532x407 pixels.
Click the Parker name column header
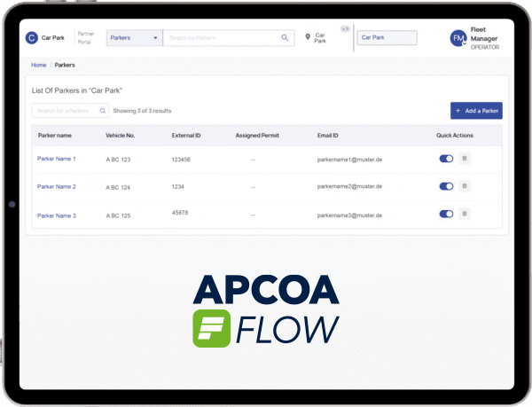55,136
